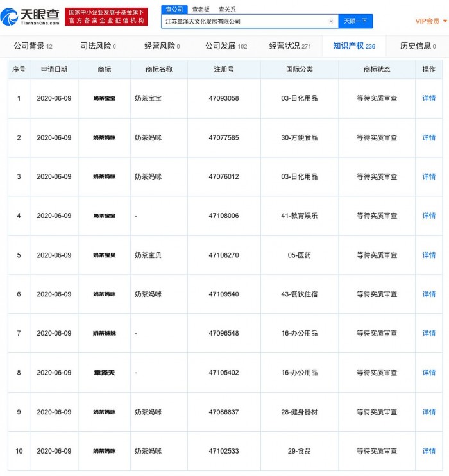Open 详情 for registration 47108006

click(428, 216)
